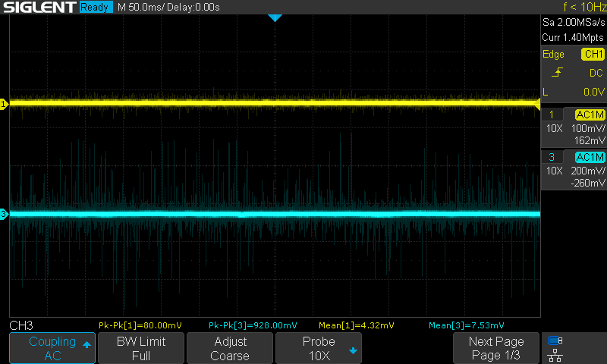The width and height of the screenshot is (607, 364).
Task: Click the yellow trigger level arrow
Action: click(537, 104)
